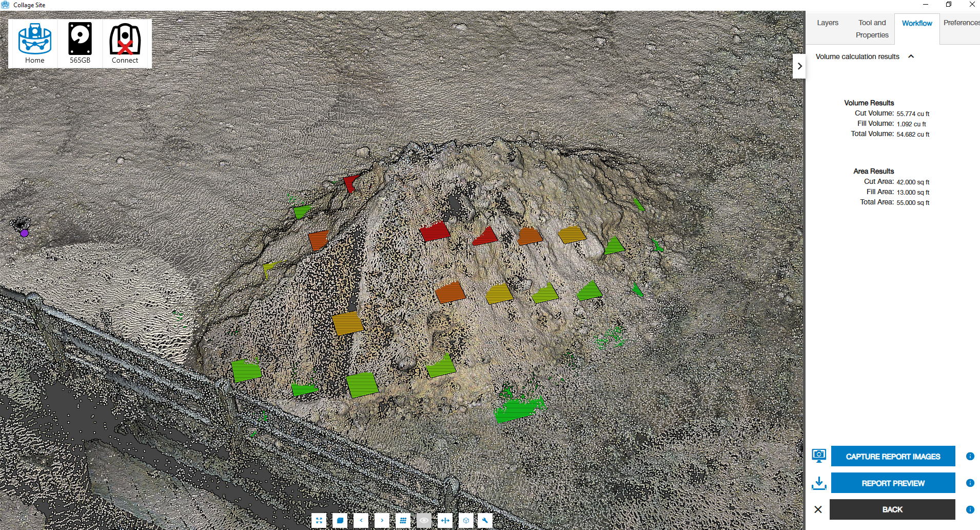Open the 565GB disk storage icon
The image size is (980, 530).
coord(80,44)
